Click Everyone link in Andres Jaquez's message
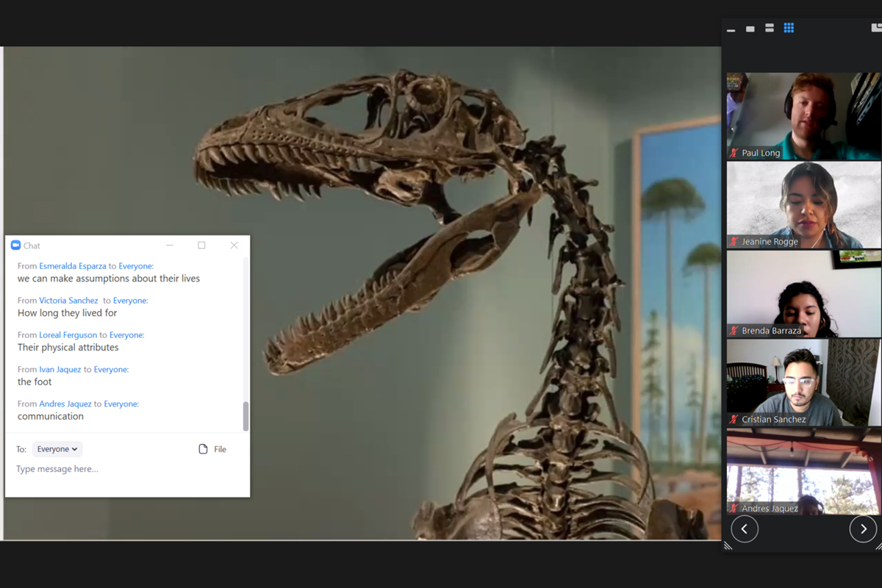This screenshot has width=882, height=588. click(121, 404)
